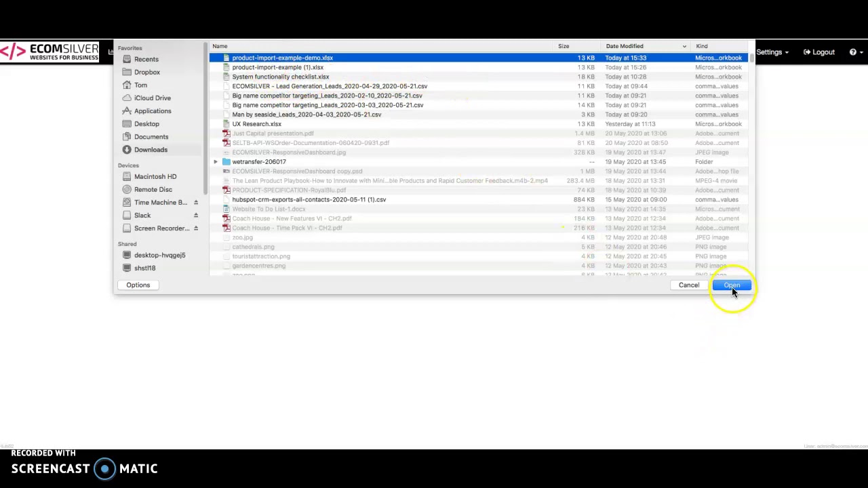Open the Settings dropdown in the ECOMSILVER header
This screenshot has width=868, height=488.
click(x=772, y=52)
